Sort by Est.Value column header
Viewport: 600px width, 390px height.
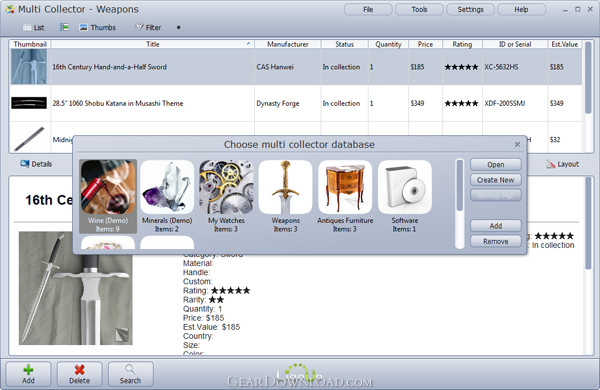click(x=564, y=44)
